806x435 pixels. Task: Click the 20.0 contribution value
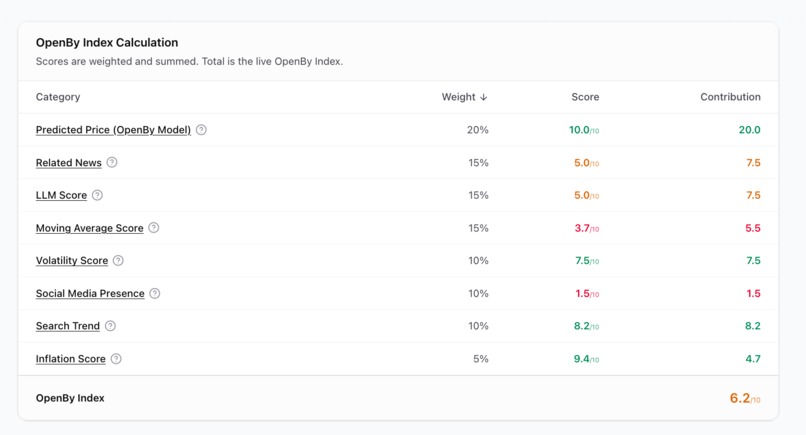point(749,130)
